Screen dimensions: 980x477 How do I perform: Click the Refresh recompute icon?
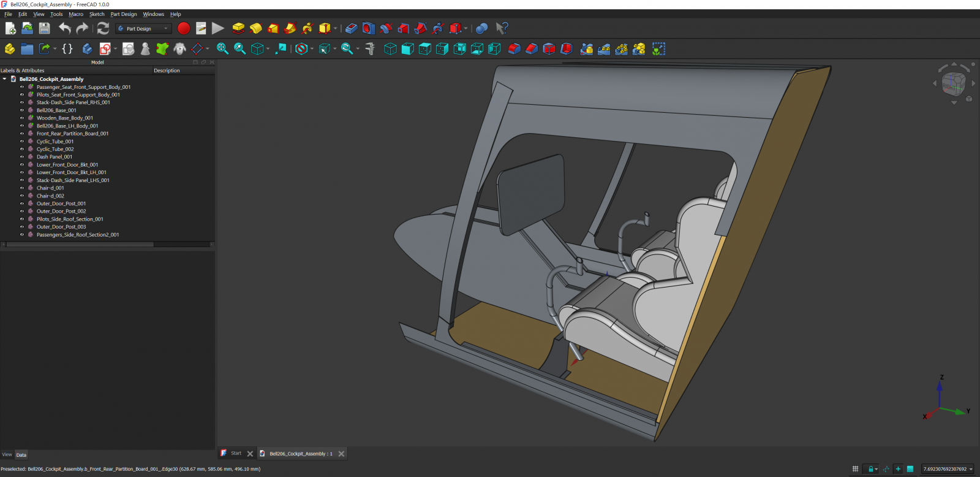[103, 28]
